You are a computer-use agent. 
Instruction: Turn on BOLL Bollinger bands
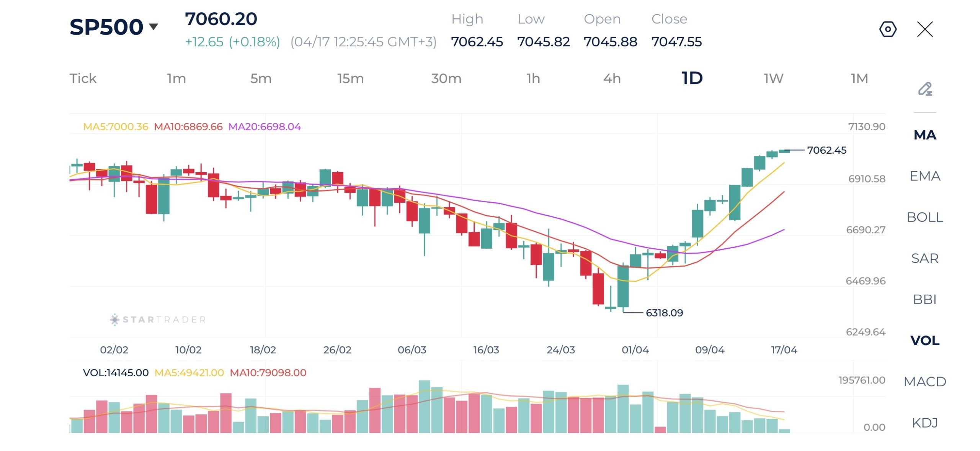924,217
